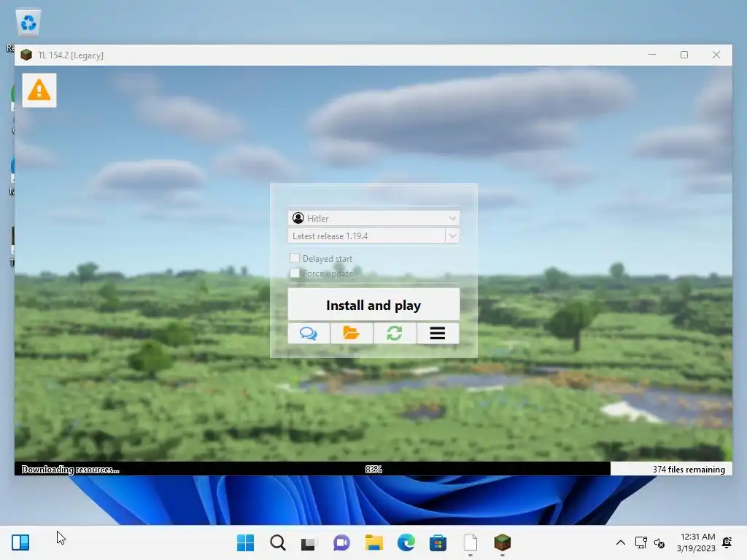Maximize the TL launcher window

[684, 55]
